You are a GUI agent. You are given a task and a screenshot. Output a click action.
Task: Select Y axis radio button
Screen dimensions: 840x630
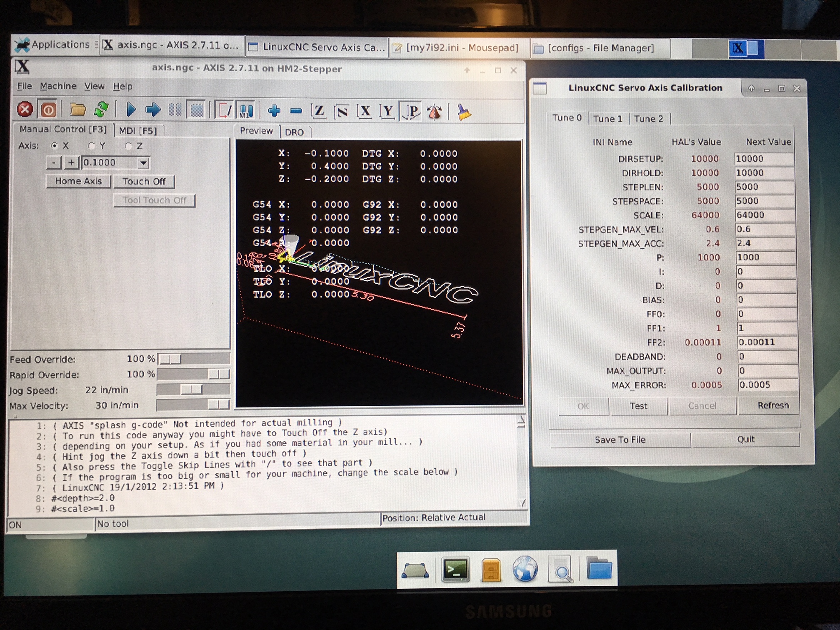click(x=91, y=146)
